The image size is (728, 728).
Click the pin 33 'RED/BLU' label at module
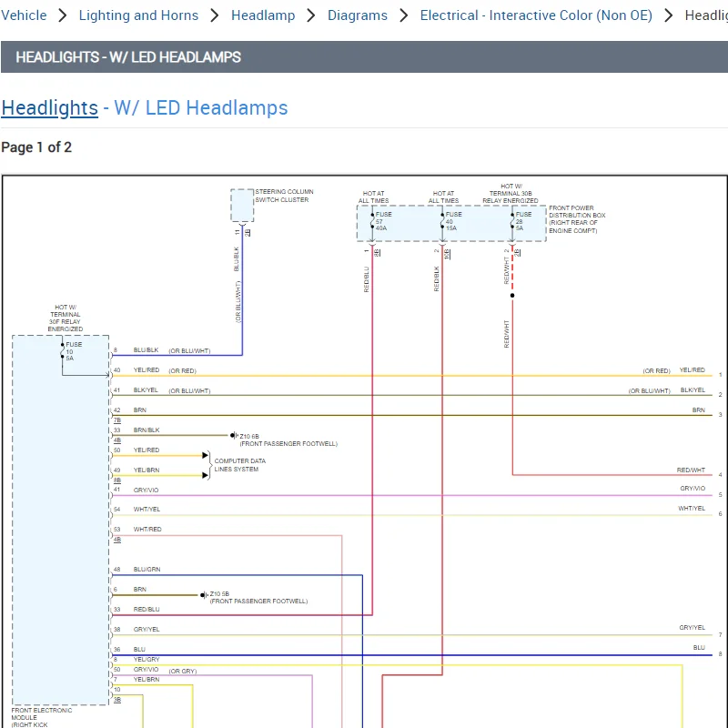[147, 609]
